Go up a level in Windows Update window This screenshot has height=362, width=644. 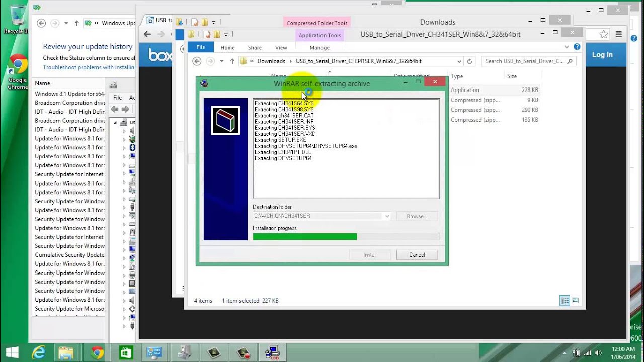(76, 23)
